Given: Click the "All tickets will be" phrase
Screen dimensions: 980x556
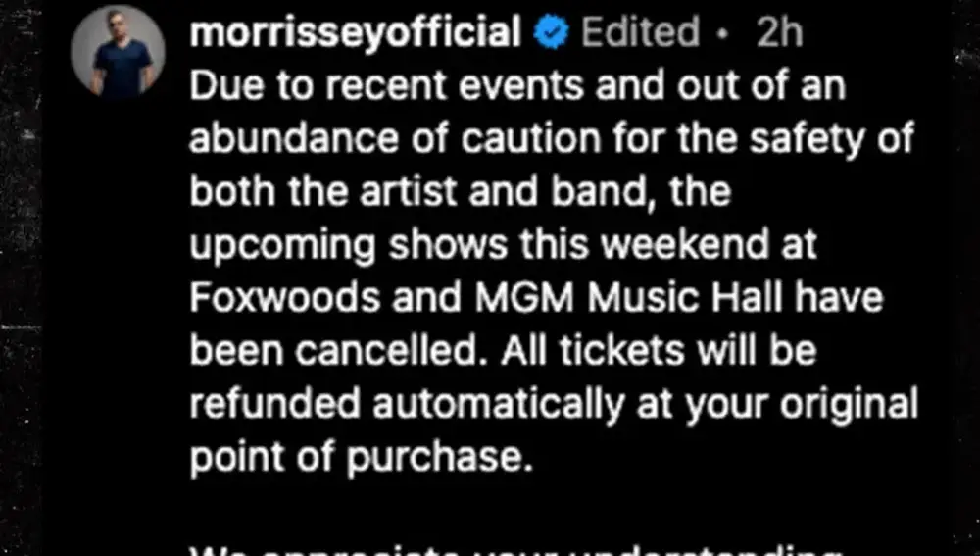Looking at the screenshot, I should point(659,351).
